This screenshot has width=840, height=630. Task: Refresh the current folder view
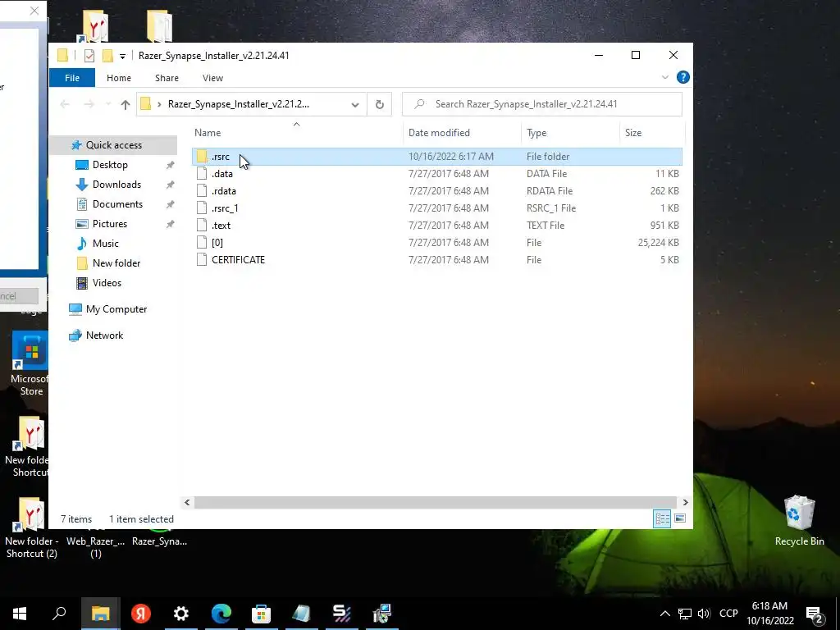[379, 104]
